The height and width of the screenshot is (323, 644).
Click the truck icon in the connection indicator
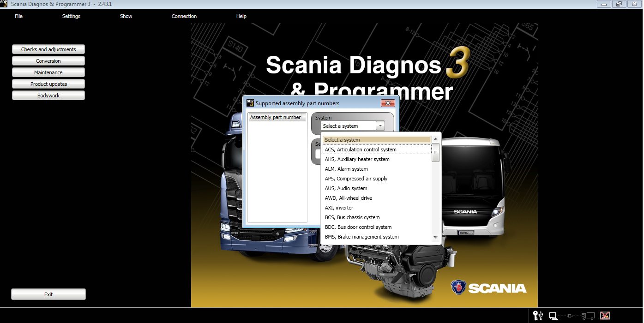click(588, 316)
